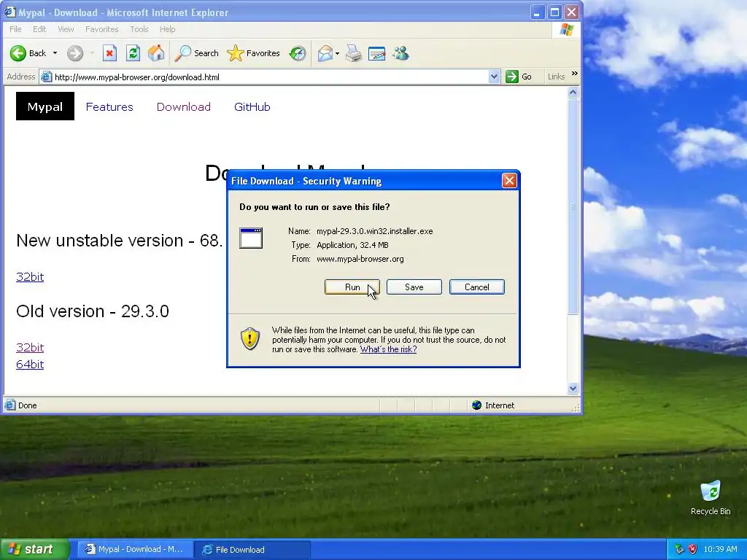Click the Print icon

pyautogui.click(x=354, y=53)
